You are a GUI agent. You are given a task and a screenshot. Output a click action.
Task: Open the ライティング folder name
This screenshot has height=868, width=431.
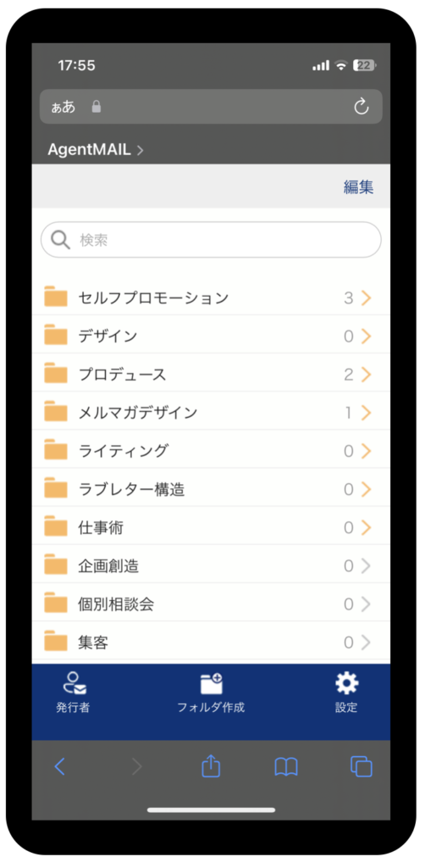pyautogui.click(x=123, y=451)
